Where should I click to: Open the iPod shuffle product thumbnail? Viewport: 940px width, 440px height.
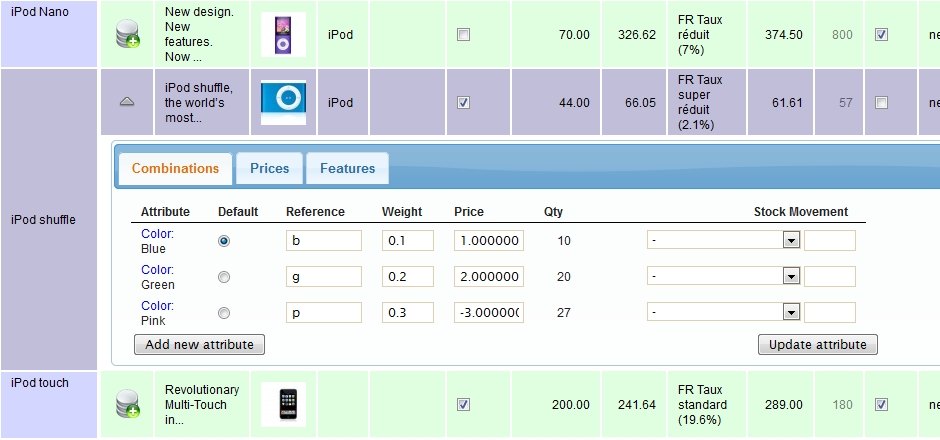(x=283, y=101)
